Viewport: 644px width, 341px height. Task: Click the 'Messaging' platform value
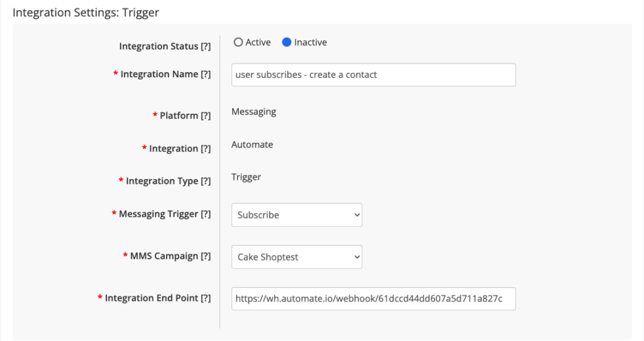pos(254,112)
